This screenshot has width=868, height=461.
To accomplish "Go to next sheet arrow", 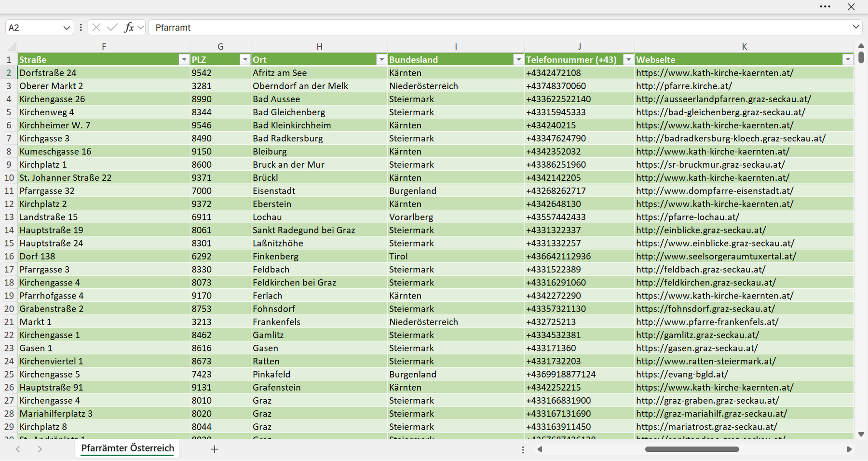I will coord(40,449).
